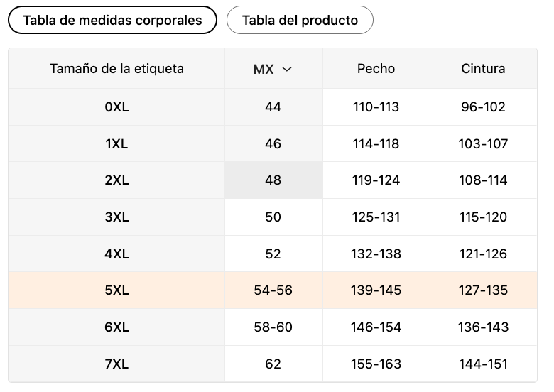Screen dimensions: 554x392
Task: Select the 4XL size row label
Action: pyautogui.click(x=116, y=254)
